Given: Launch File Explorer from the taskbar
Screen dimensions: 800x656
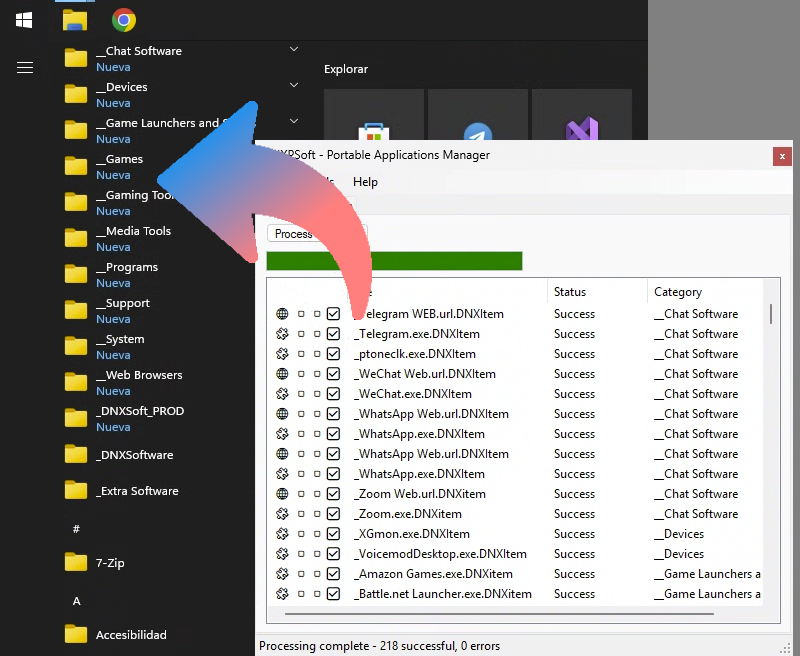Looking at the screenshot, I should 75,20.
